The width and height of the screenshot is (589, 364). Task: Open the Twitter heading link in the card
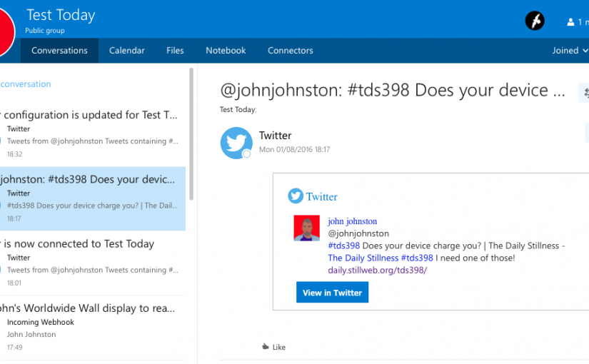coord(321,196)
